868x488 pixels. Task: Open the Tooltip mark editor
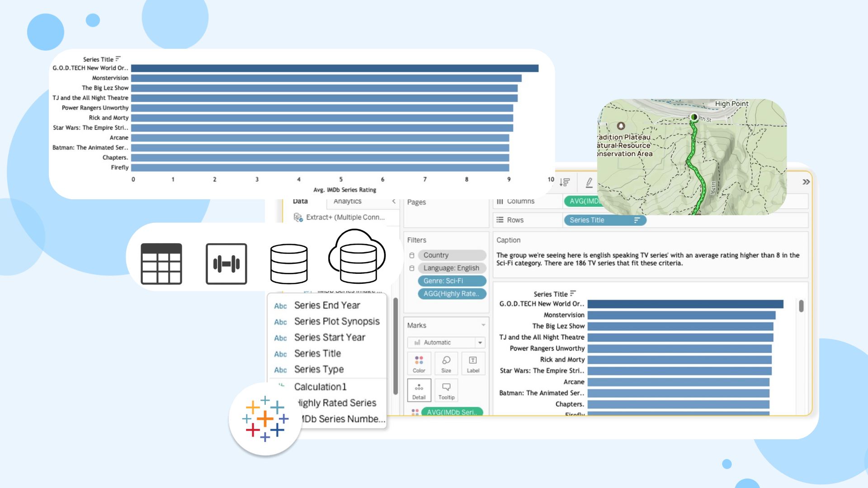(x=446, y=390)
